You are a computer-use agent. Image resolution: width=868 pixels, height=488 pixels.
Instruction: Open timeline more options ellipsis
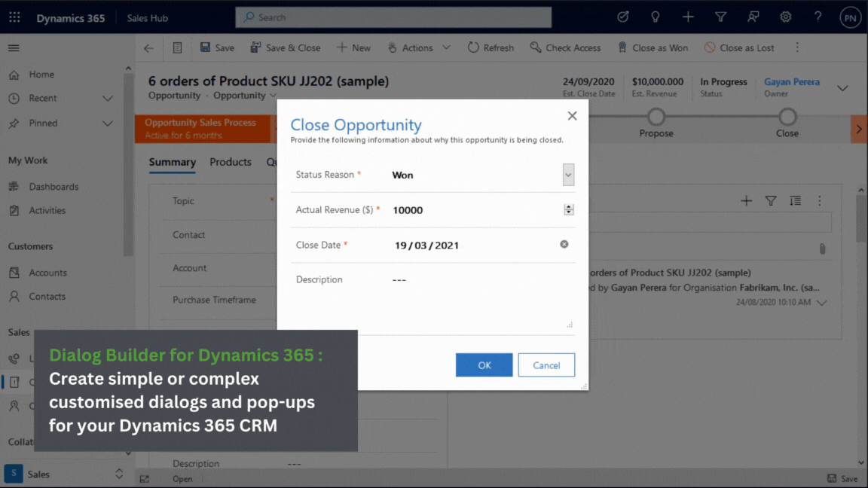(819, 201)
